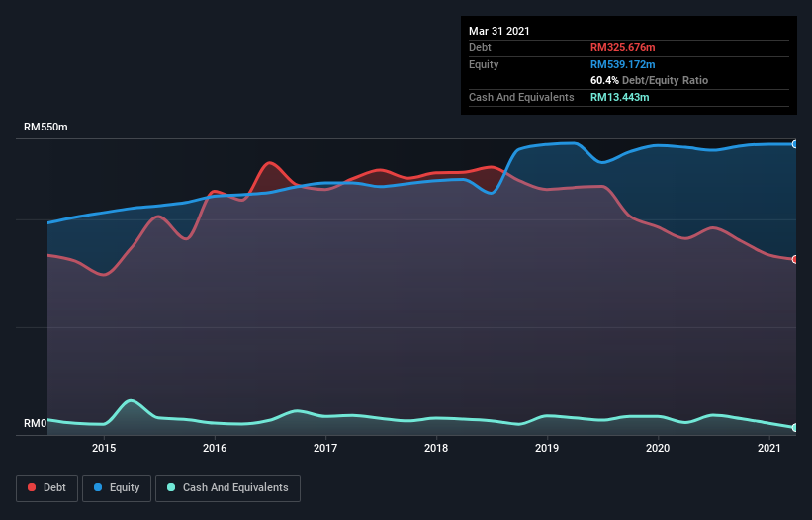
Task: Toggle the Equity series legend button
Action: coord(117,488)
